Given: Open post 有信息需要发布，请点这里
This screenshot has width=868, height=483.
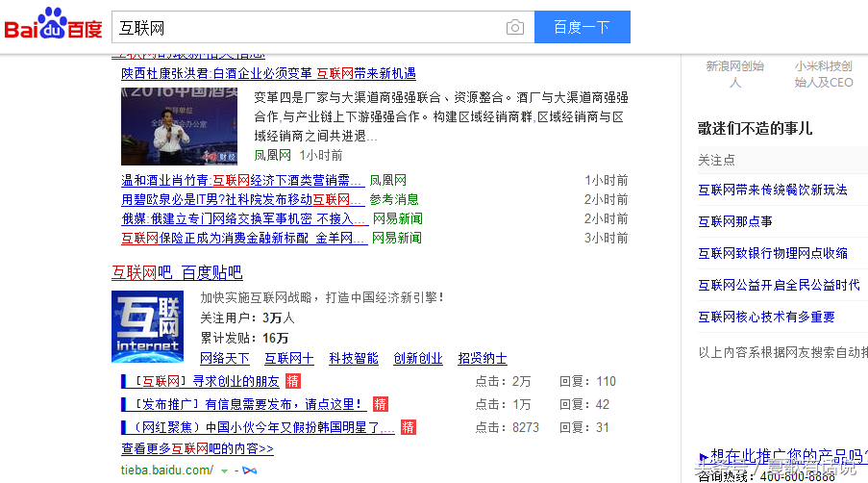Looking at the screenshot, I should [244, 404].
